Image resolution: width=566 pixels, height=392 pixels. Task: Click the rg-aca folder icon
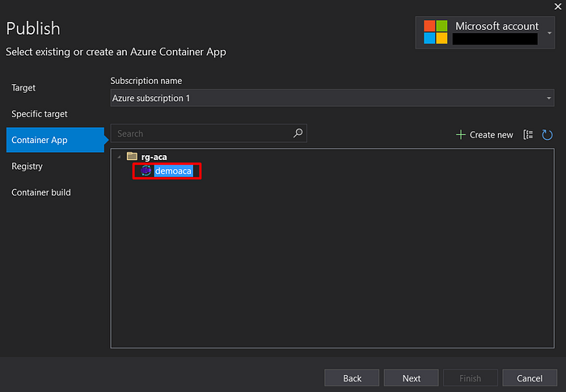pos(132,156)
